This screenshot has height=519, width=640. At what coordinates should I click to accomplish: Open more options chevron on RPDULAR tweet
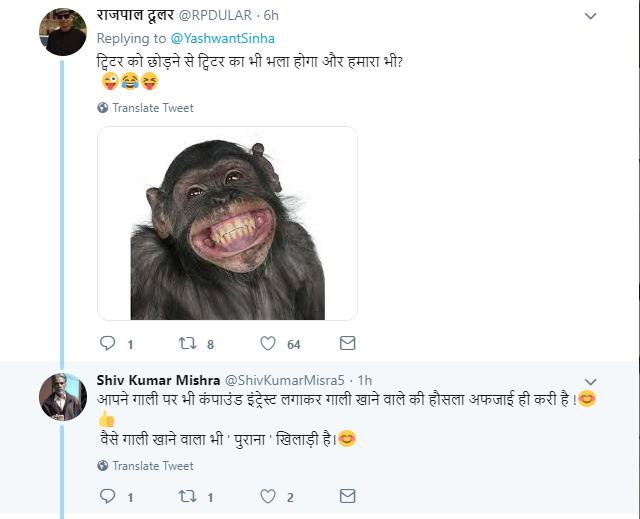[590, 16]
